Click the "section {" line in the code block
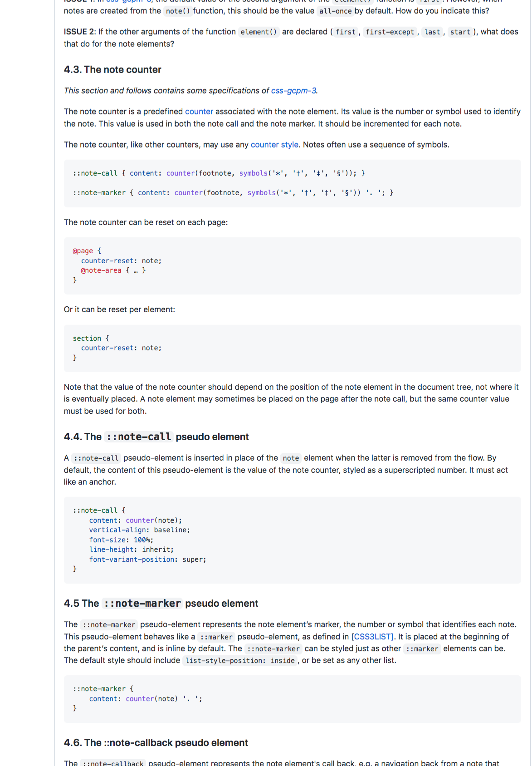This screenshot has height=766, width=532. point(91,339)
